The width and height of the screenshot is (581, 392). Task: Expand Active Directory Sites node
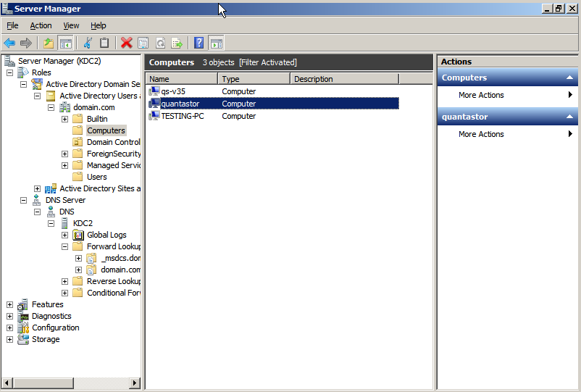coord(37,188)
